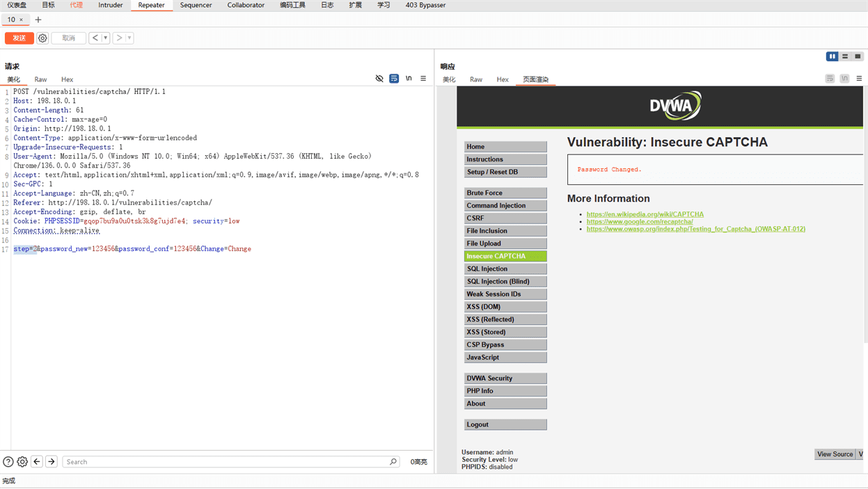Open the Wikipedia CAPTCHA link

click(645, 214)
